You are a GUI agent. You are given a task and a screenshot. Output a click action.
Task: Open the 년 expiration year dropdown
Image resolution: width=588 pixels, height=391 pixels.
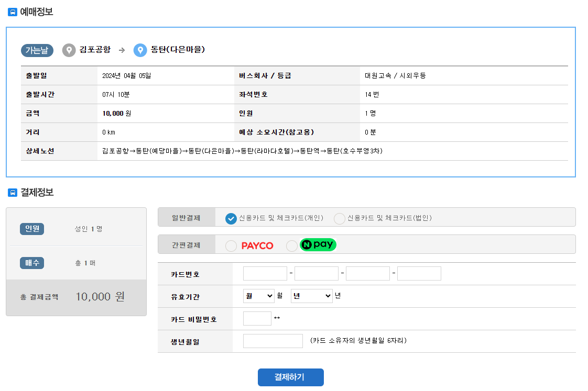311,295
